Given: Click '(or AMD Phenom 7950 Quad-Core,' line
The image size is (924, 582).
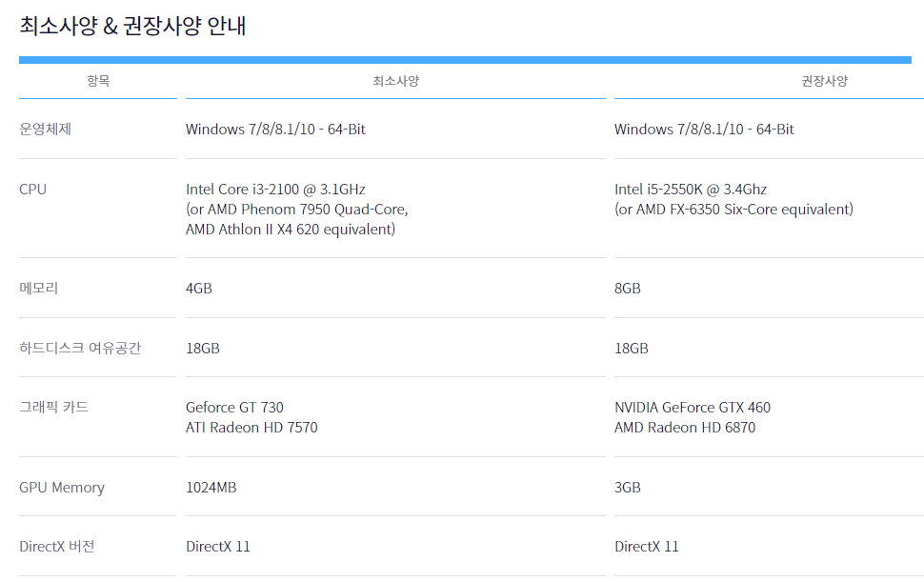Looking at the screenshot, I should 296,210.
